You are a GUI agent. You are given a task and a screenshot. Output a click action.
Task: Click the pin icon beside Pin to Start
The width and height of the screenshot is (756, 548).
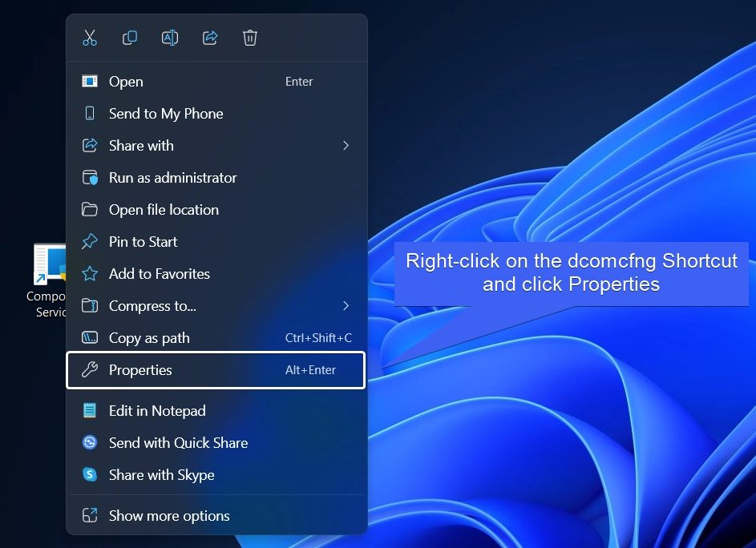click(90, 241)
